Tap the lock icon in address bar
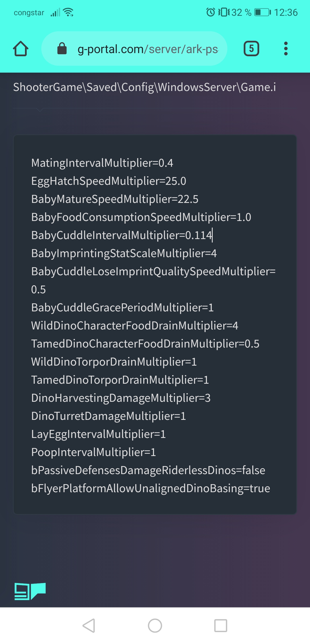 coord(62,48)
